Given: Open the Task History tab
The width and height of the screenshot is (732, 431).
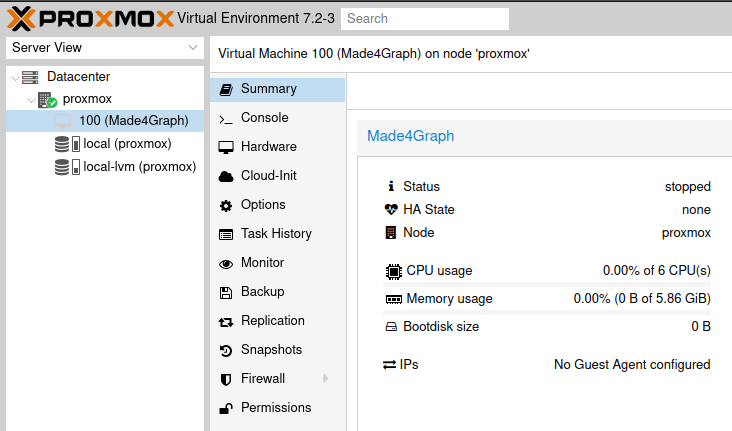Looking at the screenshot, I should pos(276,234).
